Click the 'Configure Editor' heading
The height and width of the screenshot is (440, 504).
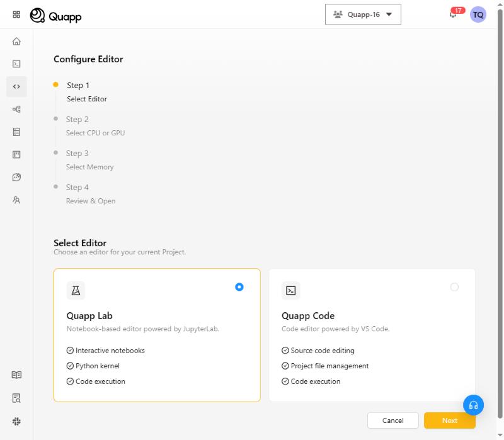(88, 59)
